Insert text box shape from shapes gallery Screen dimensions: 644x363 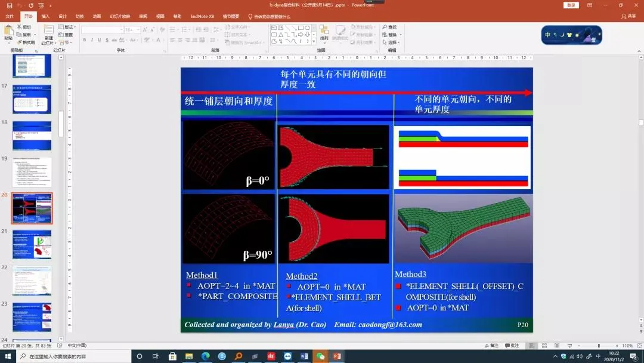pyautogui.click(x=274, y=28)
